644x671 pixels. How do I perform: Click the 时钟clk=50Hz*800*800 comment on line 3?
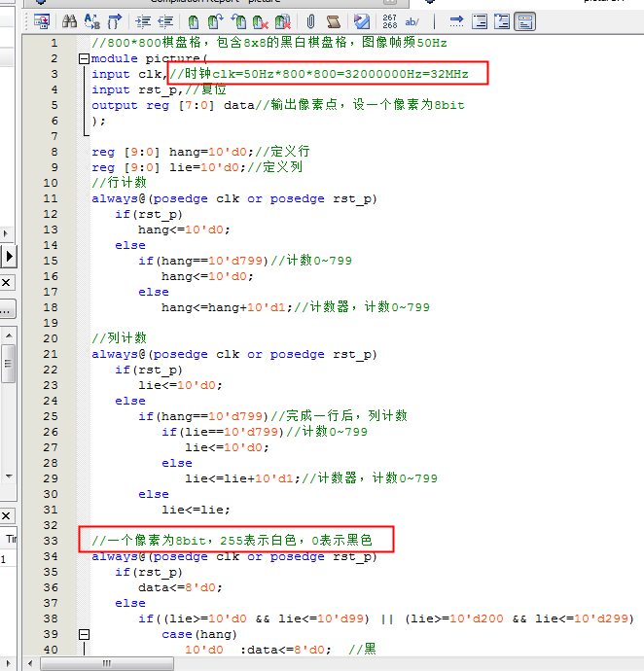point(319,74)
